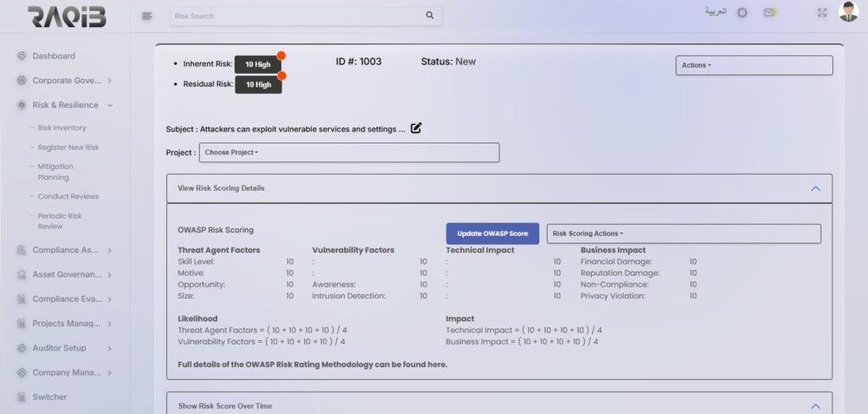Open Risk Inventory in sidebar

(62, 128)
